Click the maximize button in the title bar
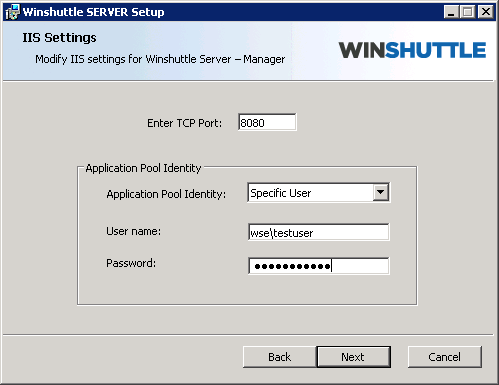The height and width of the screenshot is (385, 499). (468, 12)
